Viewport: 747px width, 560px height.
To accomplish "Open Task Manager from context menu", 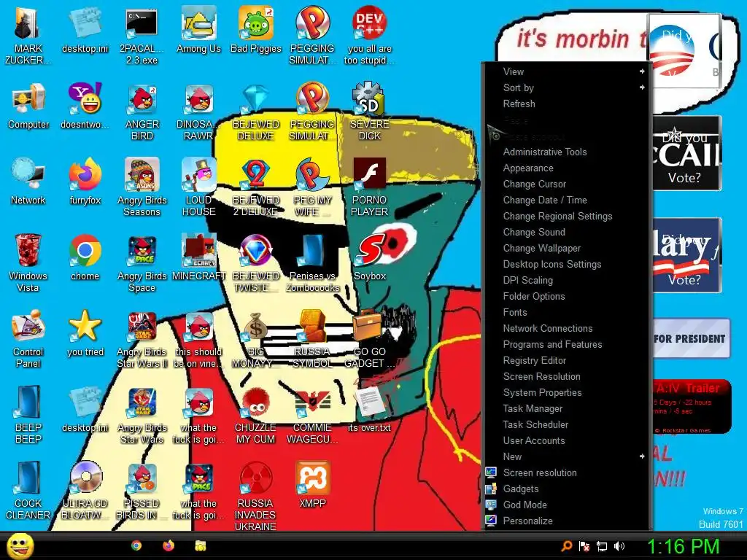I will 566,408.
